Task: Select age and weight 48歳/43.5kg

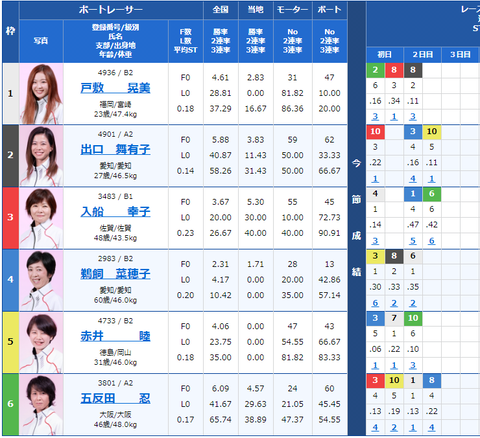Action: pos(115,238)
